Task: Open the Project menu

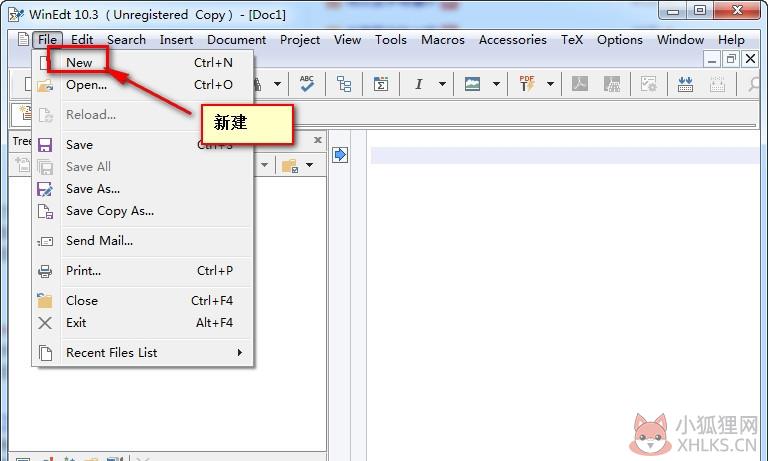Action: (x=300, y=40)
